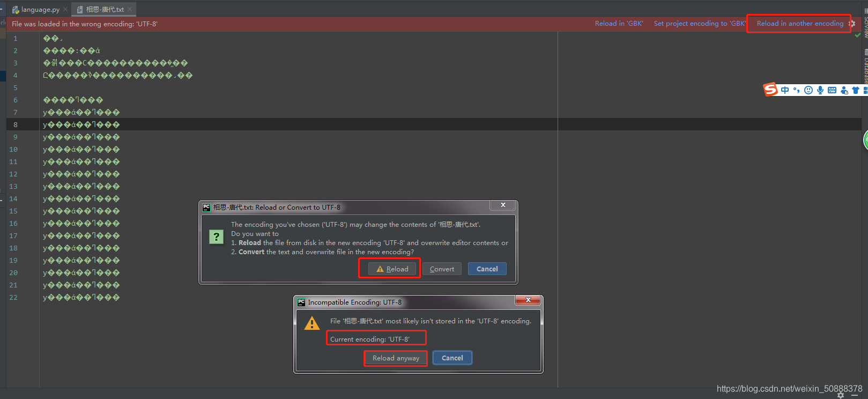The image size is (868, 399).
Task: Click the Sogou input method logo
Action: tap(770, 90)
